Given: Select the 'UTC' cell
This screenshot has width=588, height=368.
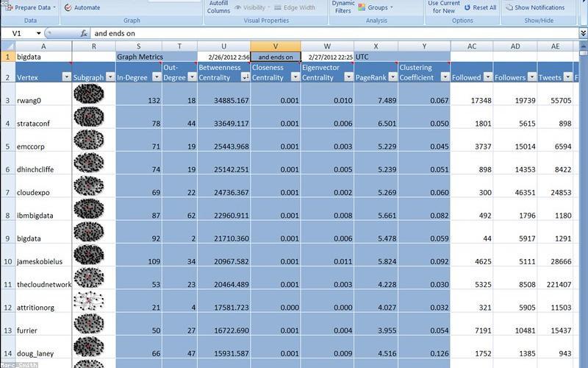Looking at the screenshot, I should (376, 57).
